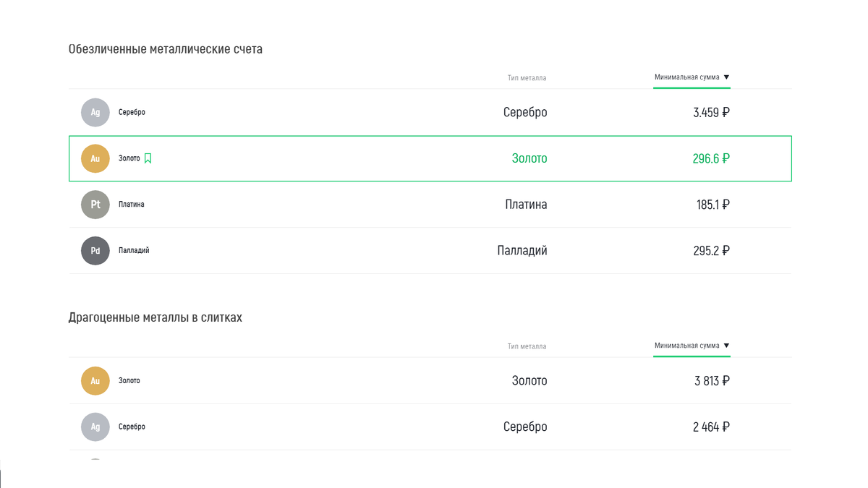Select the large Платина metal type text
This screenshot has height=488, width=868.
point(526,205)
